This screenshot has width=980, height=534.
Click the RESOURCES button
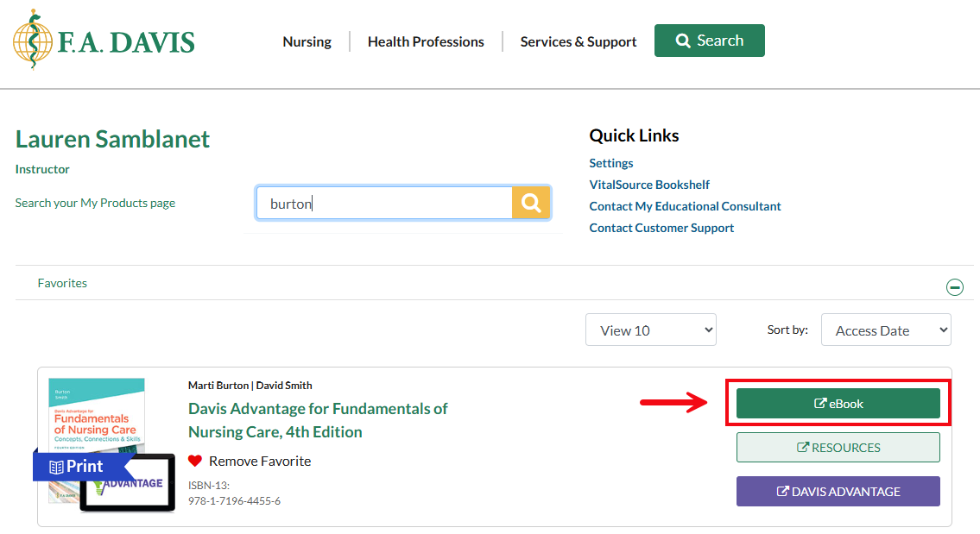pos(838,447)
